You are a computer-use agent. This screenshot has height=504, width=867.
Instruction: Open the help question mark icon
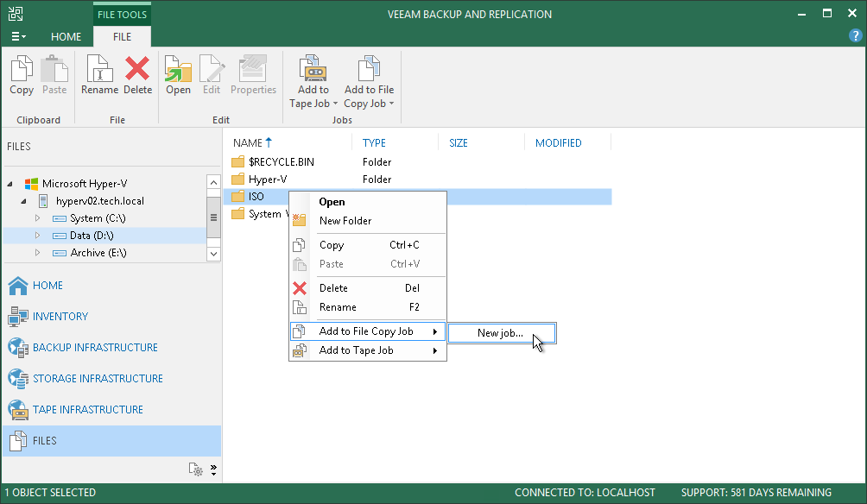pos(855,36)
